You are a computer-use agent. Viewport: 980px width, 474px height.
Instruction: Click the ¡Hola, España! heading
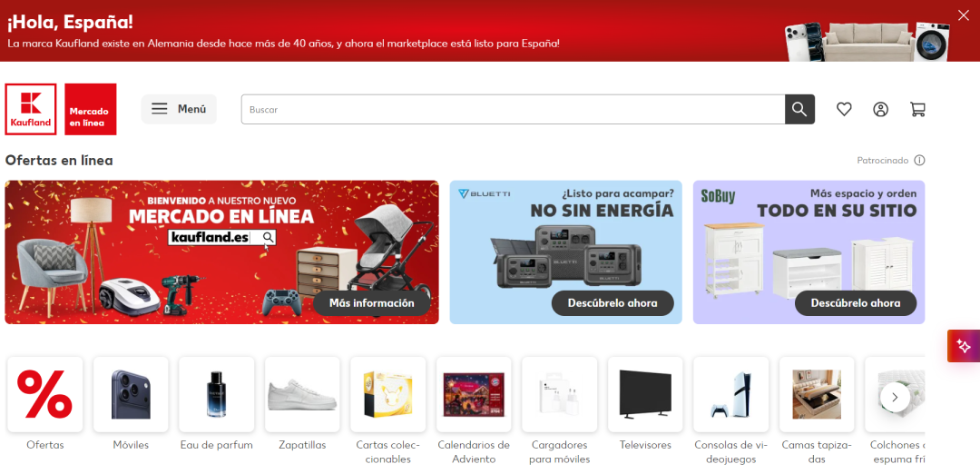(70, 23)
